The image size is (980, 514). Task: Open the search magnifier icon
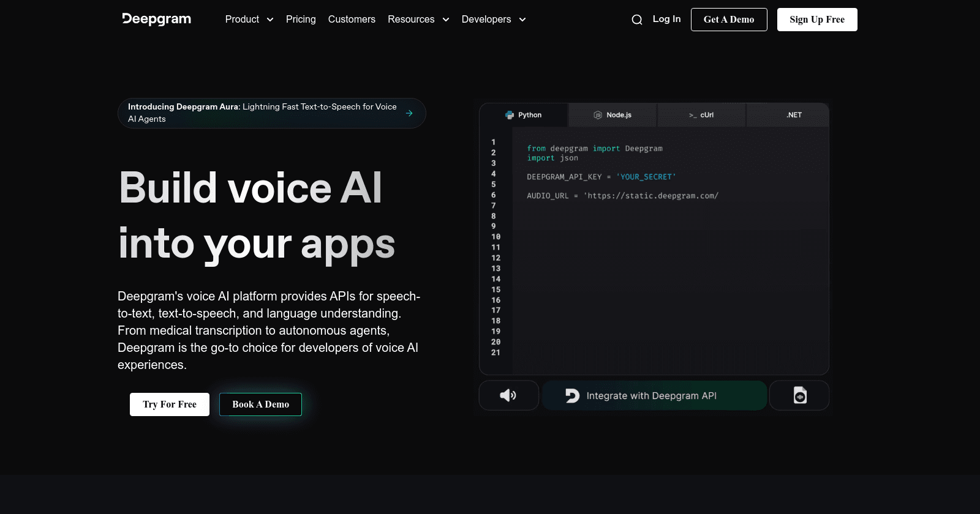[x=637, y=20]
